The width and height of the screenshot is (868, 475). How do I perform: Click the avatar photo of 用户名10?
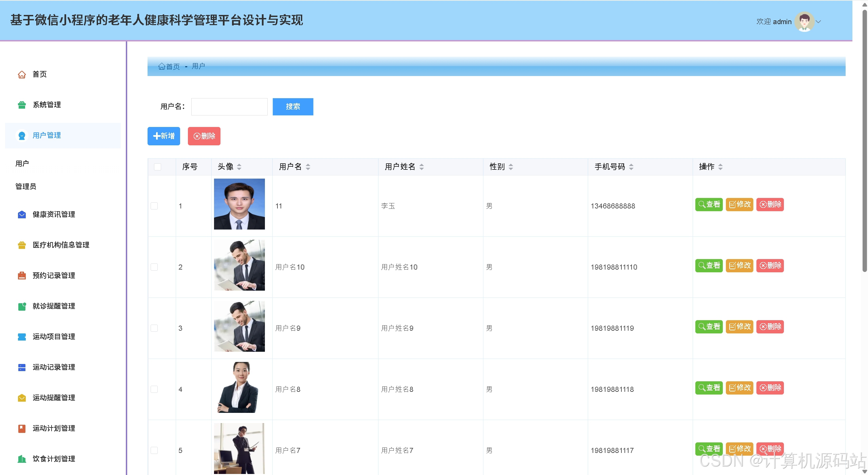point(239,265)
